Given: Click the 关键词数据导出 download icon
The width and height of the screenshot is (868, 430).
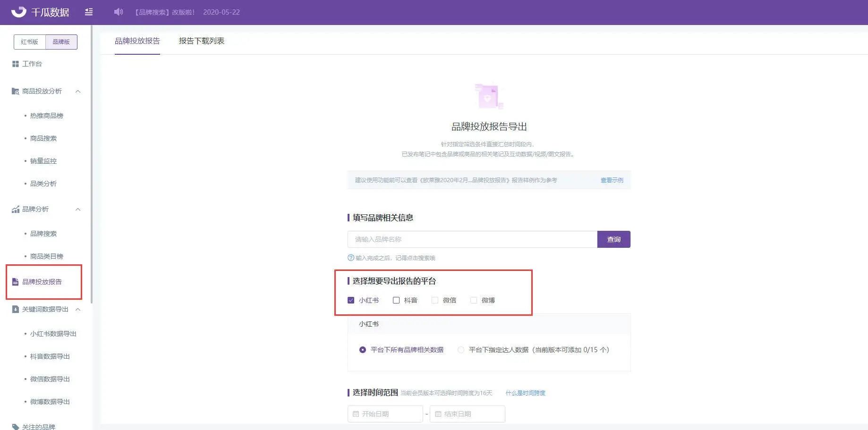Looking at the screenshot, I should 15,309.
